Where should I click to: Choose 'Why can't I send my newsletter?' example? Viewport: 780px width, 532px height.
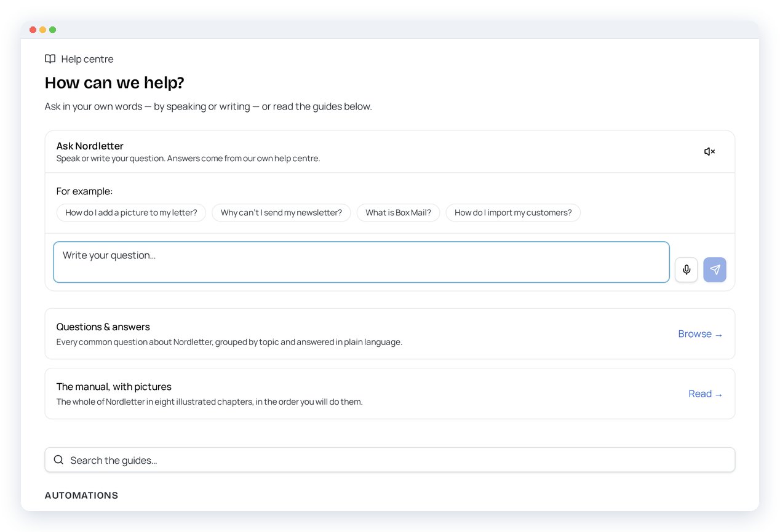281,213
